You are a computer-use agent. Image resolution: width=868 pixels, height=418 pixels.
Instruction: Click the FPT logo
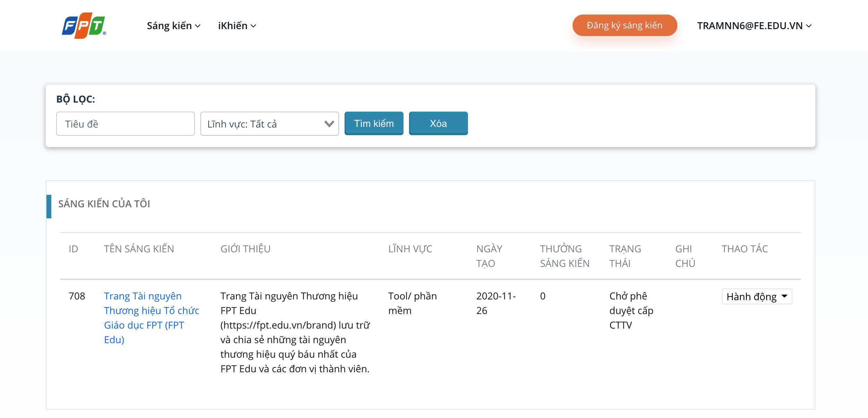(84, 26)
